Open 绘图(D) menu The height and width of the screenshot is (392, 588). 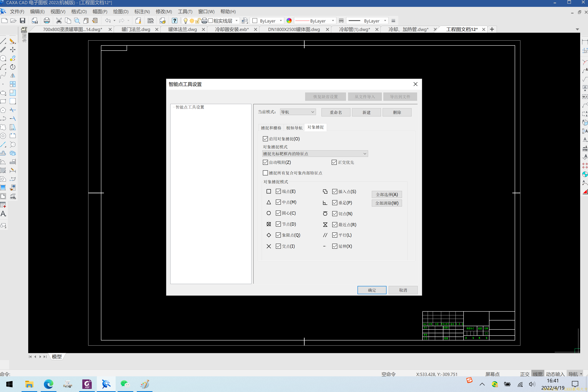121,12
